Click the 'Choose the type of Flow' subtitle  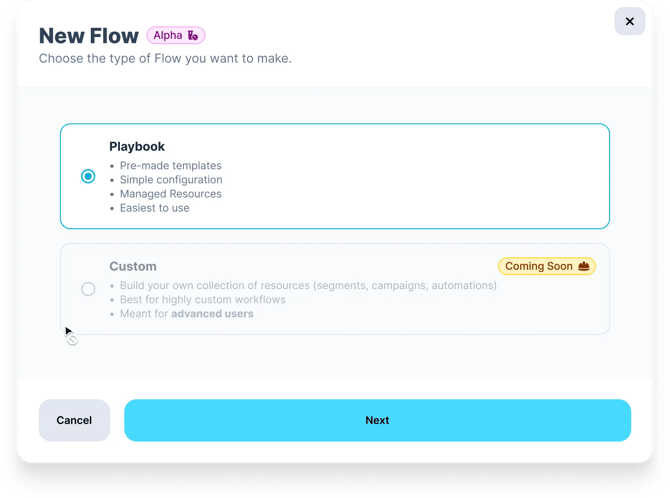coord(165,59)
